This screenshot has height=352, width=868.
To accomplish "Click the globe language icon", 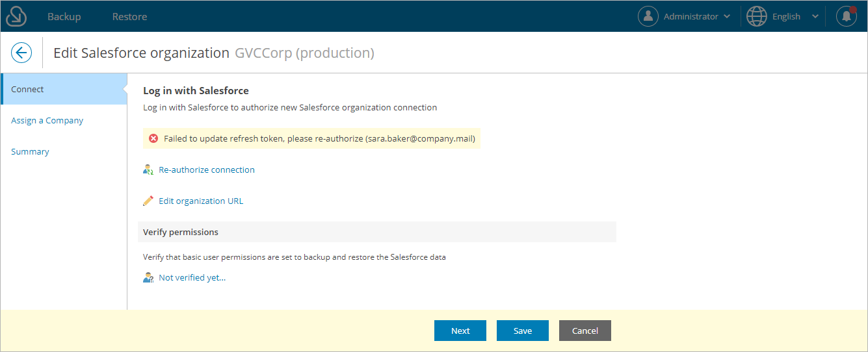I will click(x=756, y=16).
